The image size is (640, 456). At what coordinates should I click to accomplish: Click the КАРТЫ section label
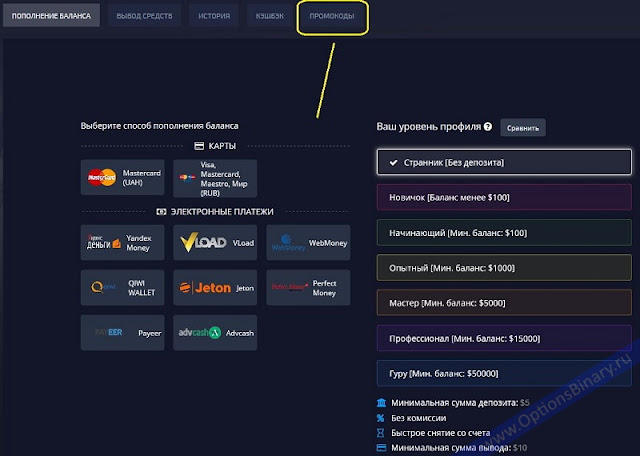click(x=222, y=146)
